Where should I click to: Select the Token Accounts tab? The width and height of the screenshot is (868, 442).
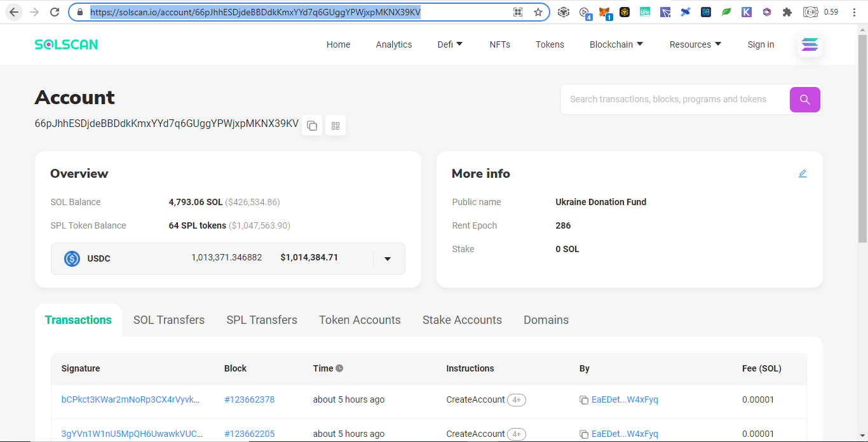[x=360, y=320]
